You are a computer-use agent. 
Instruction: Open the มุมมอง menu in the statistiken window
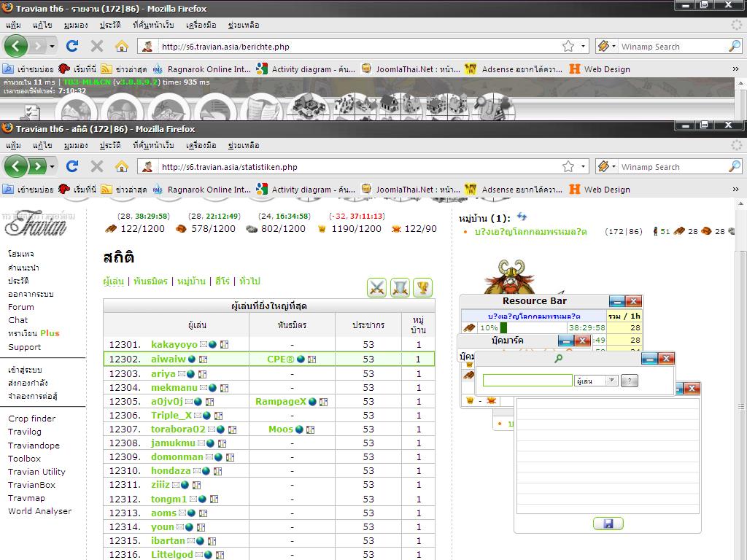[76, 145]
